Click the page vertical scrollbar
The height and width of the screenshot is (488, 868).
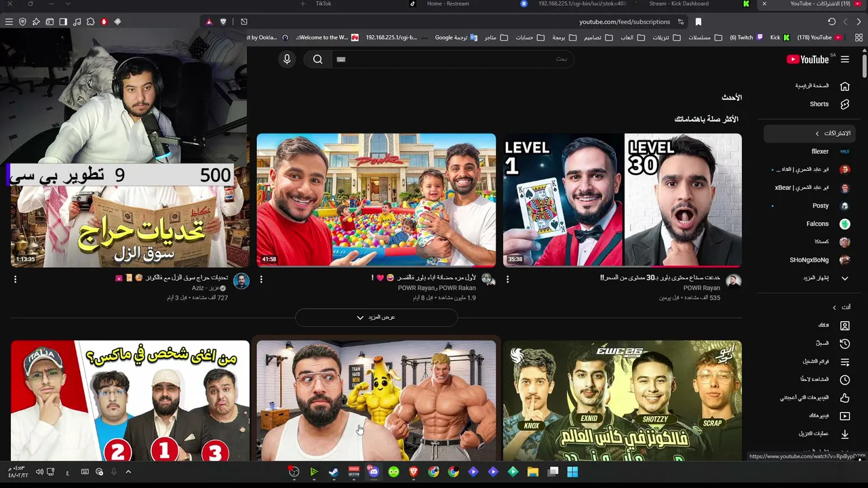coord(864,66)
